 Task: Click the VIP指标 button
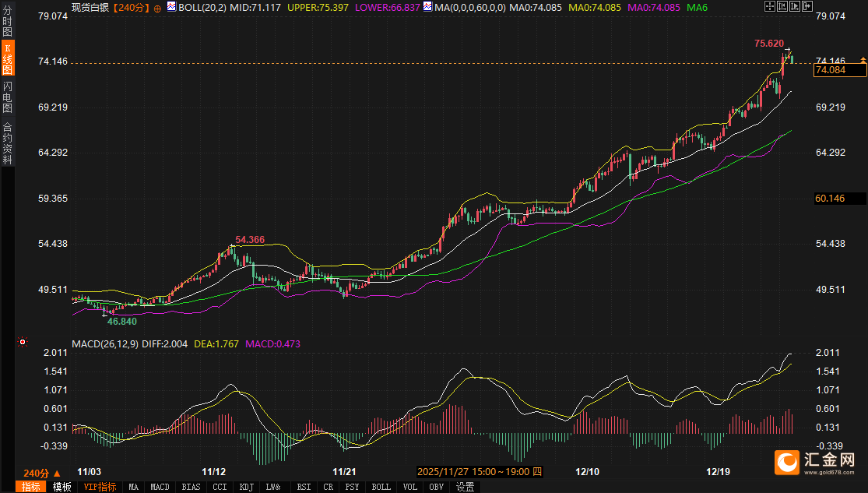point(100,487)
